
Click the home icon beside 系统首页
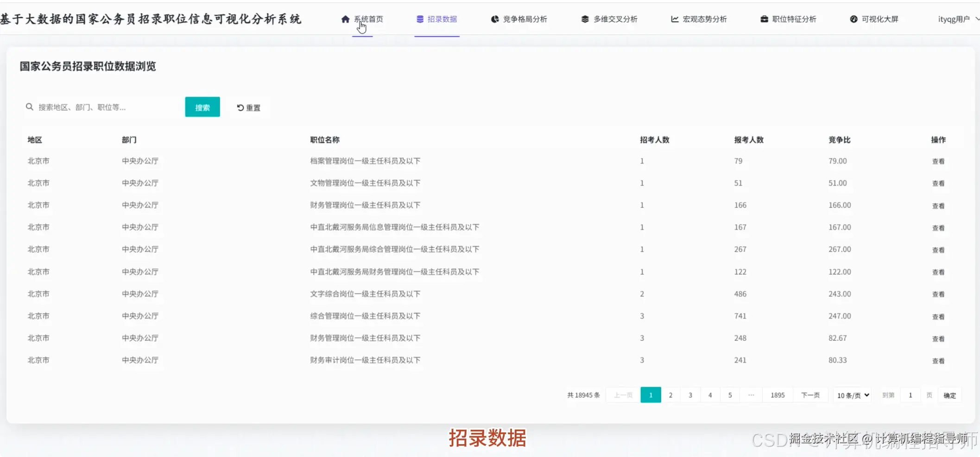345,19
